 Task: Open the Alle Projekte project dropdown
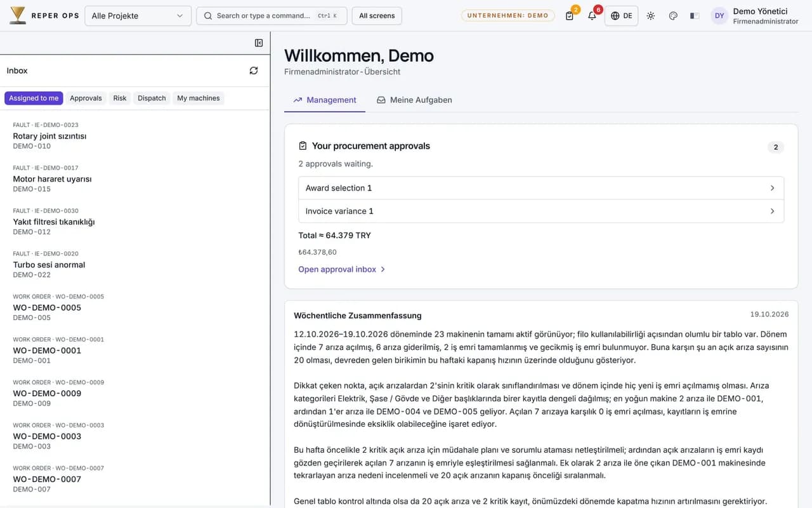pos(138,16)
